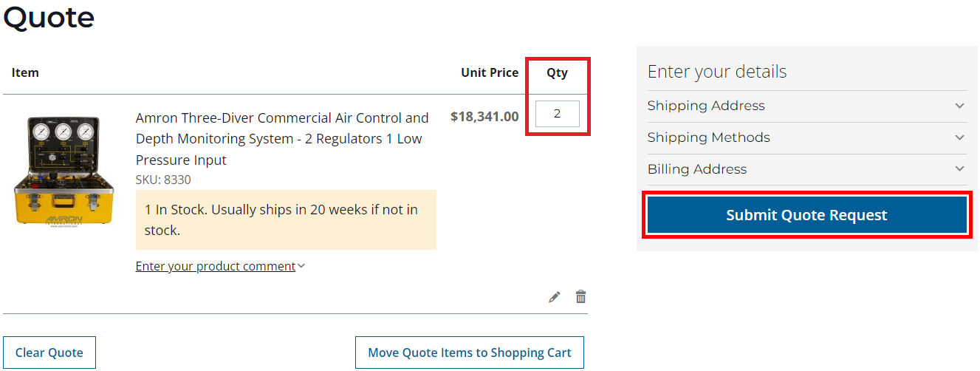Click Move Quote Items to Shopping Cart
The width and height of the screenshot is (980, 371).
point(470,353)
